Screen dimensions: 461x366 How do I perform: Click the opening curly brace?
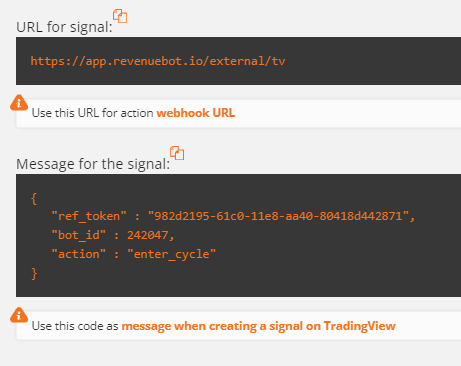34,199
